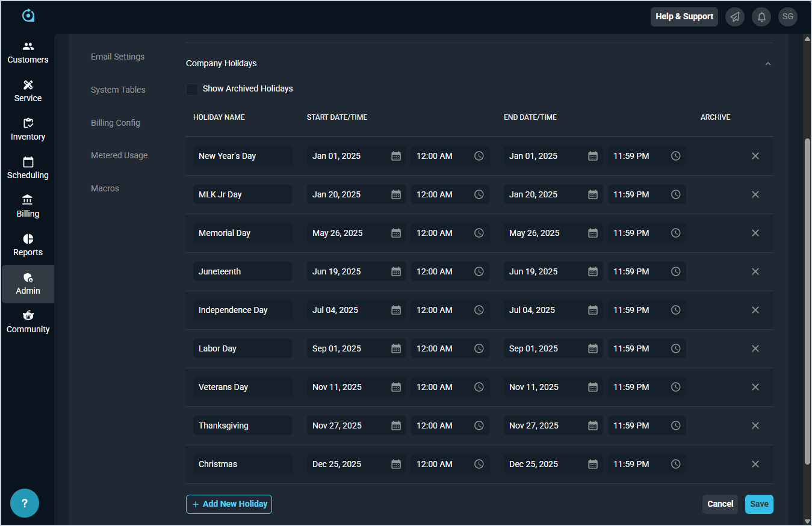Open clock picker for Christmas end time
This screenshot has width=812, height=526.
pos(676,464)
